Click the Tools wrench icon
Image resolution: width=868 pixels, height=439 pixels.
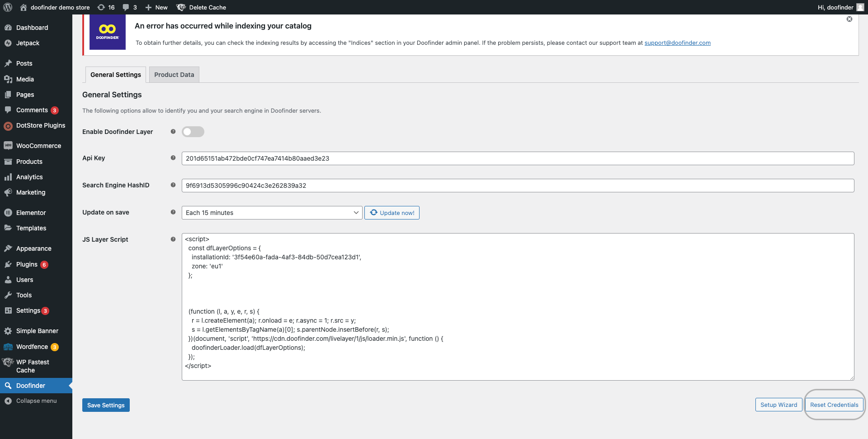tap(8, 295)
